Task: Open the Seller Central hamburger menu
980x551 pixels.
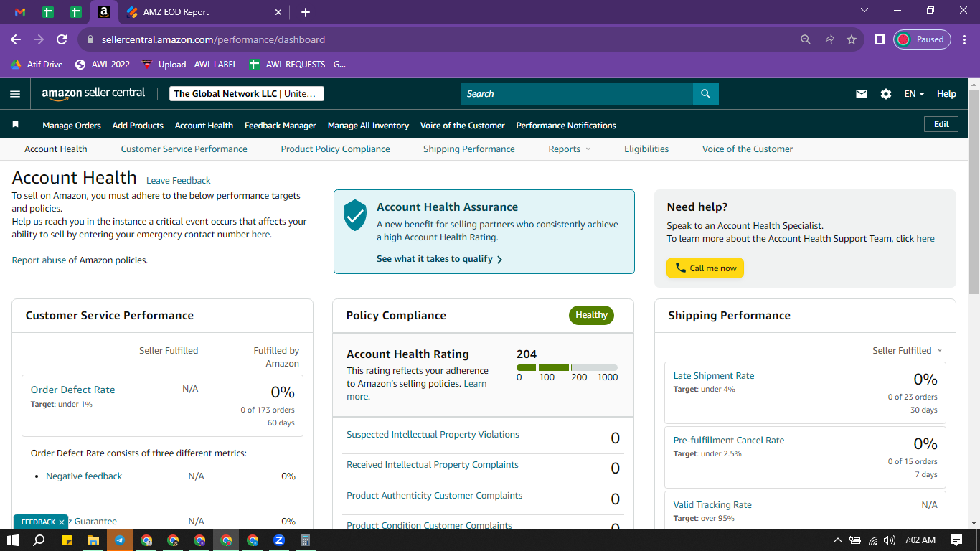Action: point(15,94)
